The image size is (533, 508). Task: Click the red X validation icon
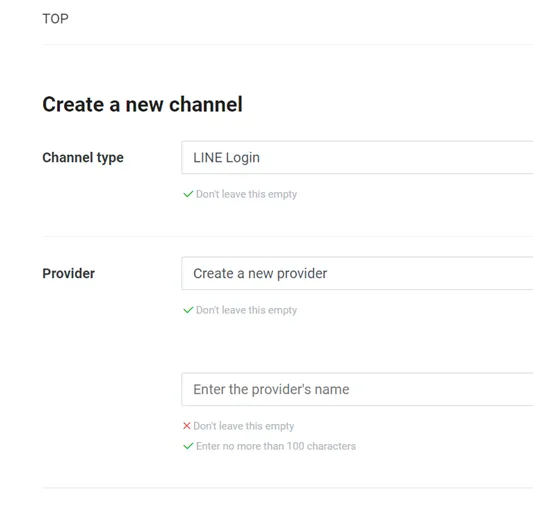[x=187, y=426]
